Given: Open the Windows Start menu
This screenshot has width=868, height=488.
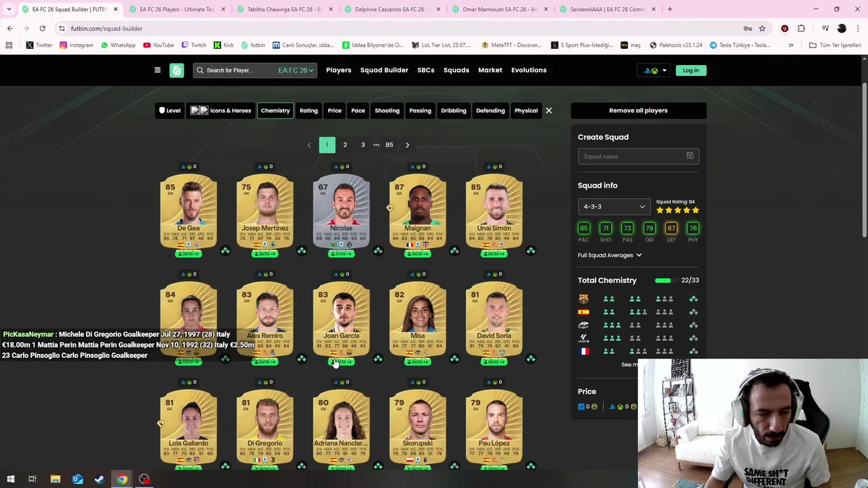Looking at the screenshot, I should coord(10,479).
